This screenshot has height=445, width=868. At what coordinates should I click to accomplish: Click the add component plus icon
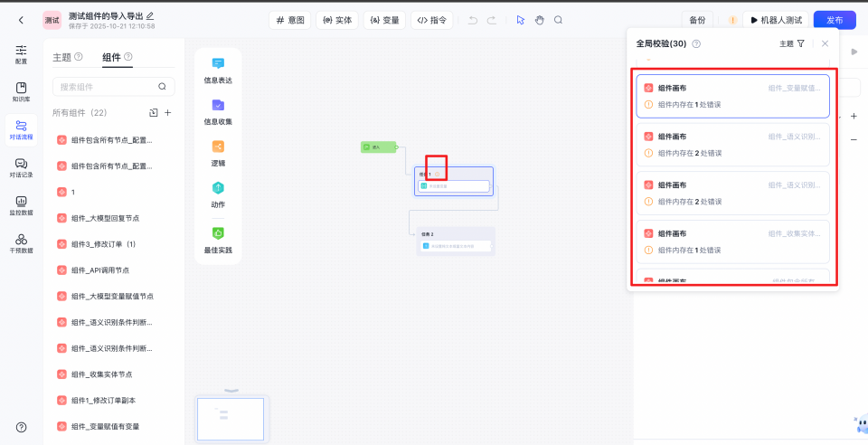click(168, 113)
